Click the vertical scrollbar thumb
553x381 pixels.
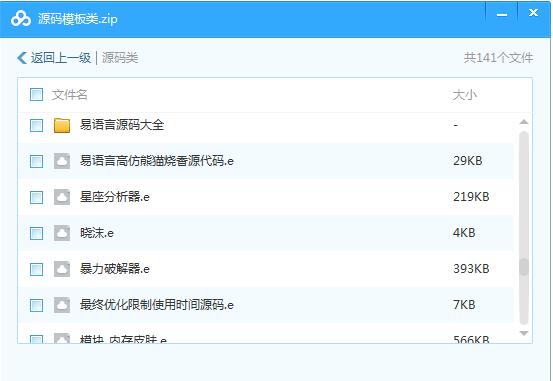point(524,267)
